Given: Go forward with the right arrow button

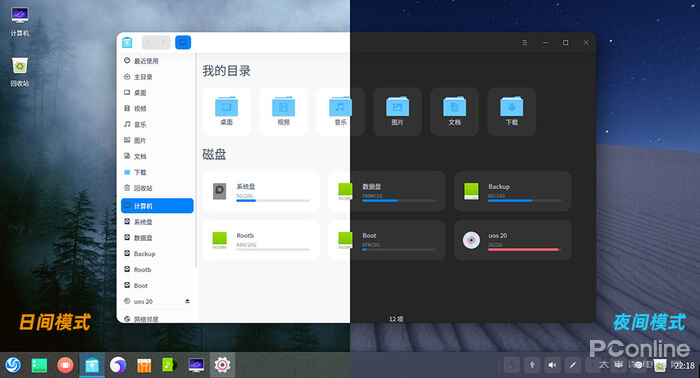Looking at the screenshot, I should [163, 42].
